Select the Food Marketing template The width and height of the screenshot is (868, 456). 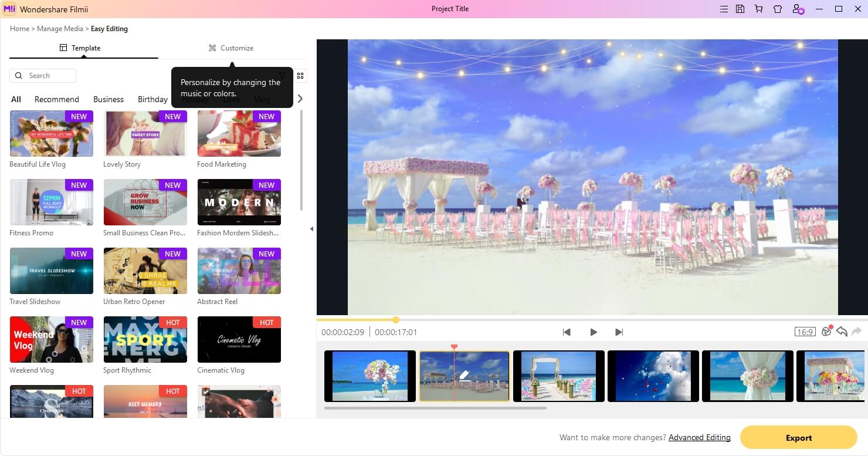click(239, 134)
